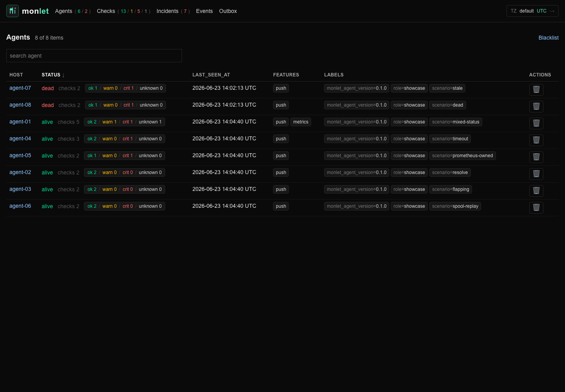Click the FEATURES column header

[x=286, y=75]
